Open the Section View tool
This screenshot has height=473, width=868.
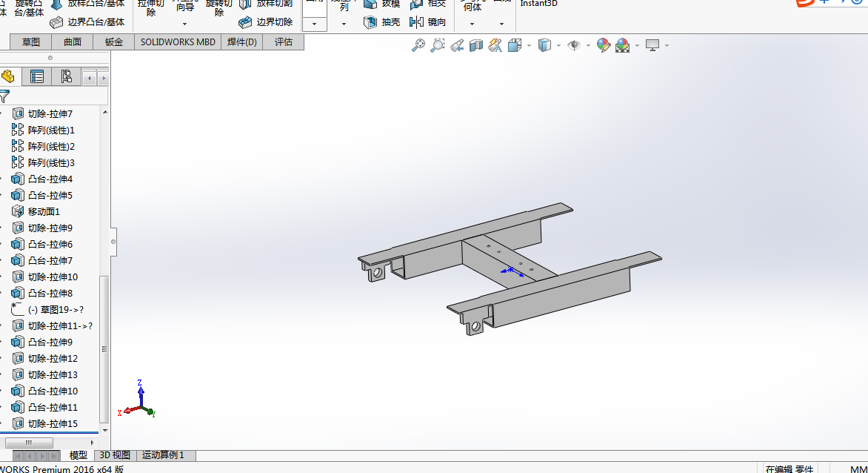(476, 45)
